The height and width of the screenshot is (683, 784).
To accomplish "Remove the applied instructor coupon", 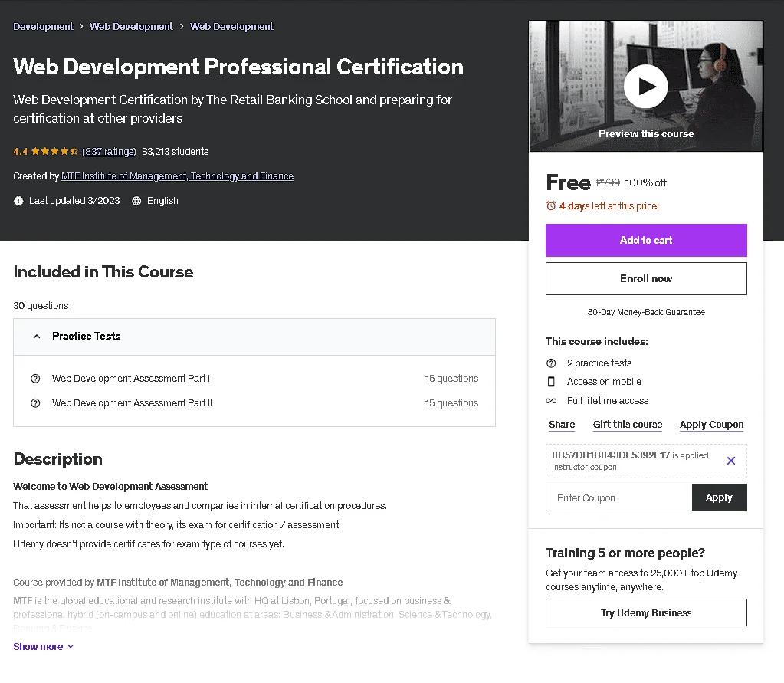I will click(730, 461).
